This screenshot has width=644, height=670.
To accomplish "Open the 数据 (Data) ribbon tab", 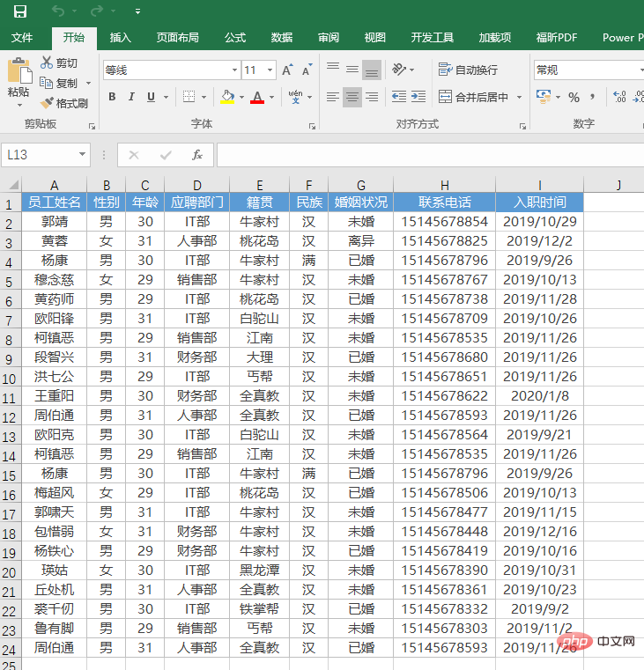I will (282, 37).
